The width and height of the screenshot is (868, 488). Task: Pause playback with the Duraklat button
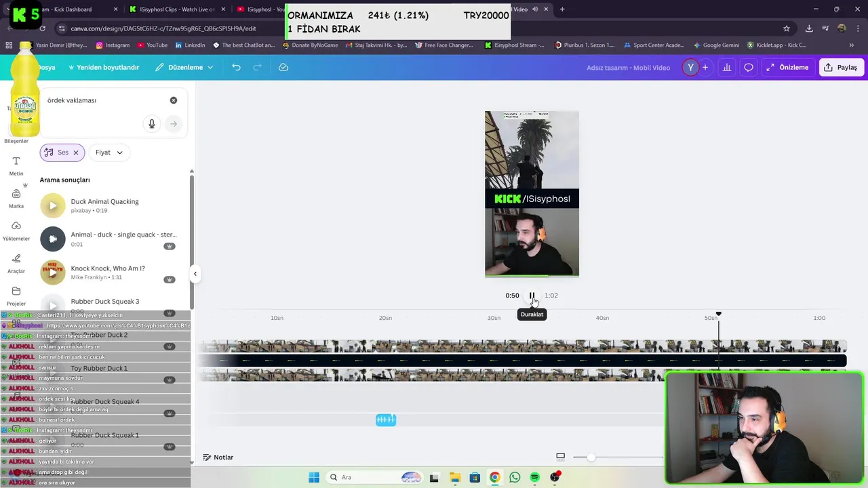point(532,296)
